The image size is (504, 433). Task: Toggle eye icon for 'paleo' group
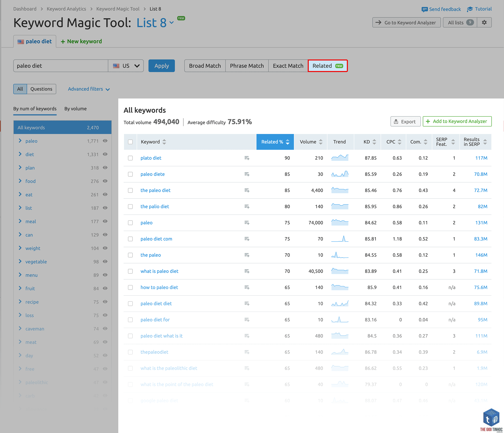point(105,141)
